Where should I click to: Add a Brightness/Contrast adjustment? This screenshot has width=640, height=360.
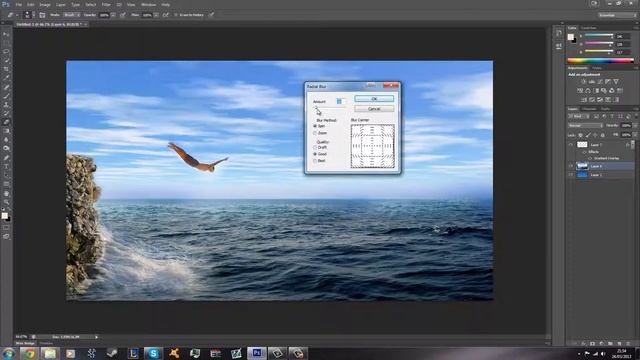pos(583,82)
